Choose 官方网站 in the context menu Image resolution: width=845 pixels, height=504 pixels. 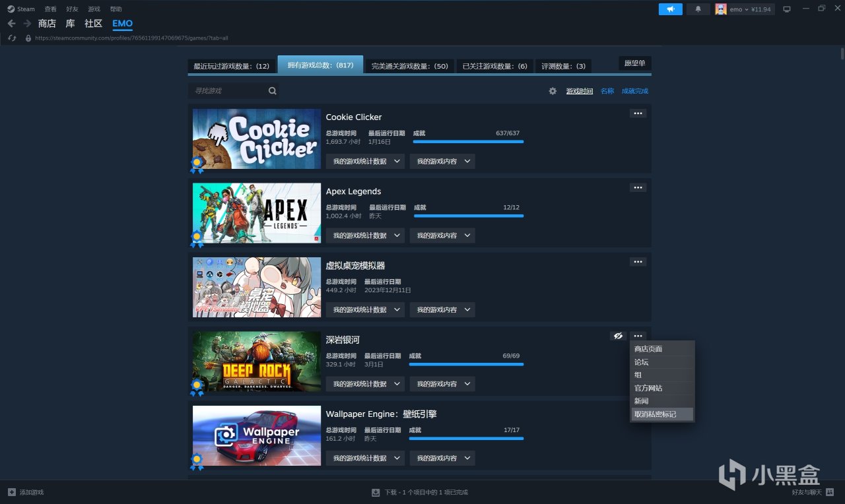pyautogui.click(x=662, y=388)
